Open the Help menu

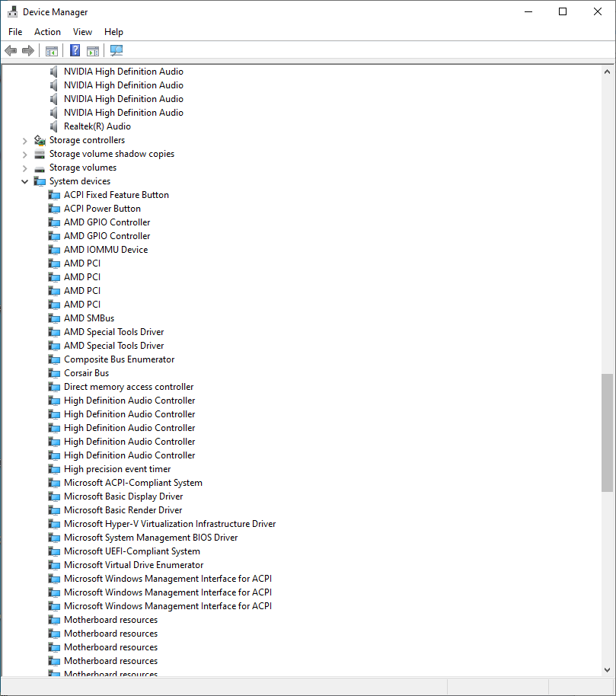click(113, 32)
